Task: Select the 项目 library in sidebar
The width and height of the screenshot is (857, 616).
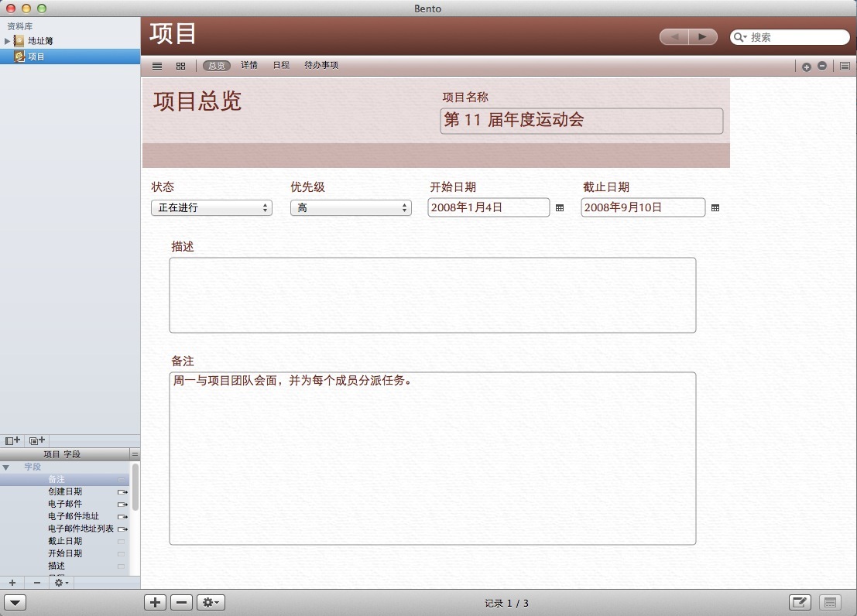Action: tap(36, 56)
